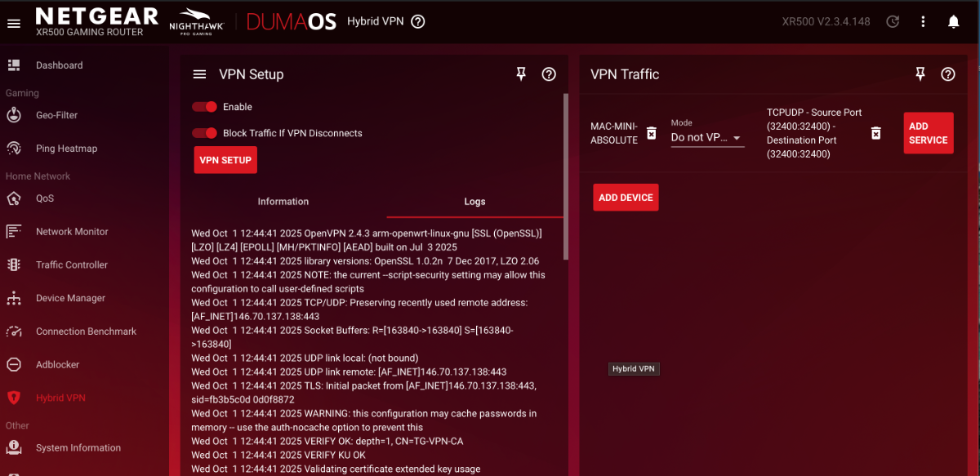Select the Logs tab
980x476 pixels.
[474, 202]
